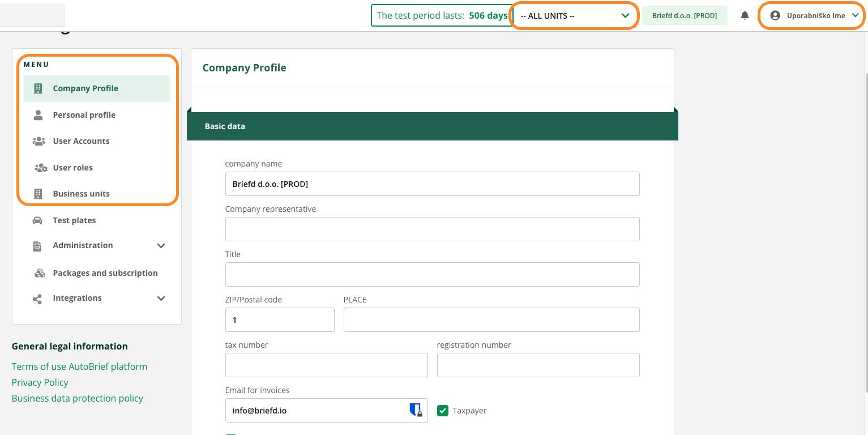Click the Test plates car icon
The image size is (868, 435).
[37, 220]
